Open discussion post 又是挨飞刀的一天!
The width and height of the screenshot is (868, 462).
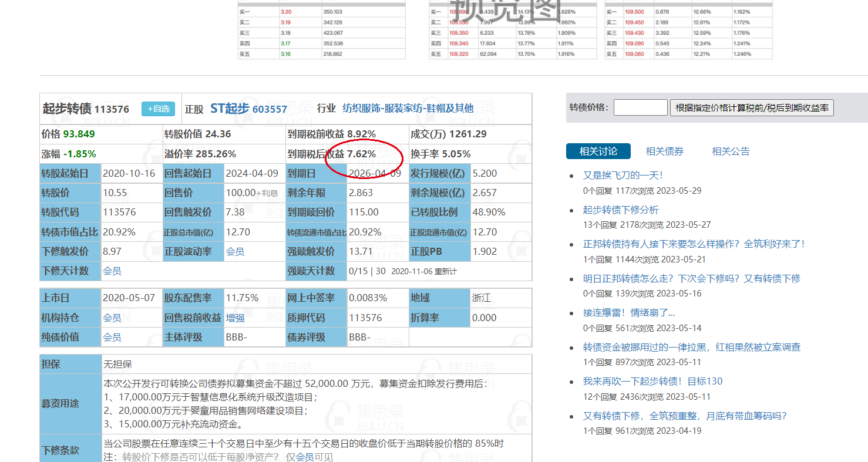(623, 175)
